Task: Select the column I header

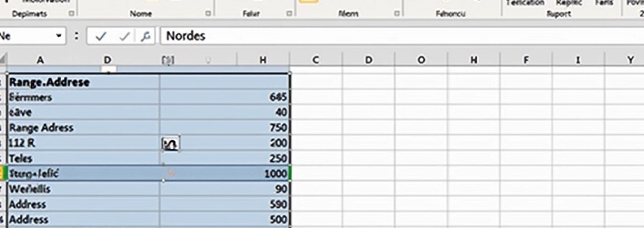Action: (x=578, y=60)
